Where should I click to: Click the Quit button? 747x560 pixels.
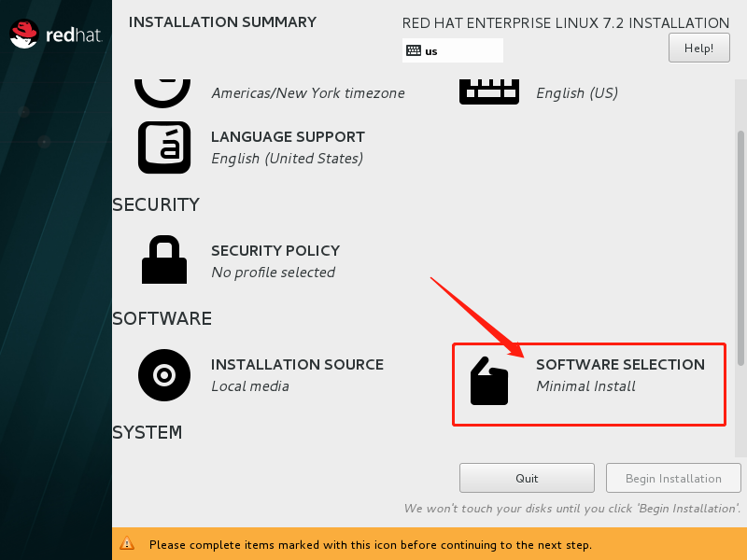(527, 478)
